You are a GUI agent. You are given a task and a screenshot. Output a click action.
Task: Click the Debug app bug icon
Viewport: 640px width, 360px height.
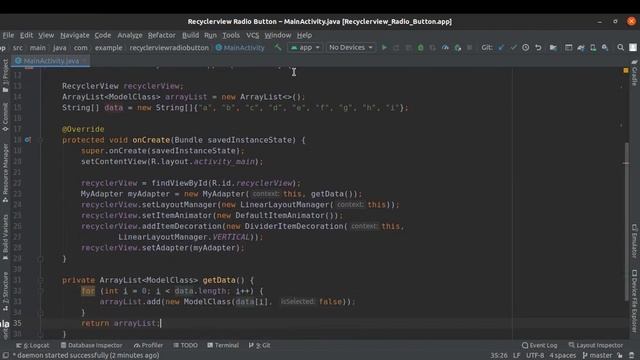pyautogui.click(x=420, y=48)
